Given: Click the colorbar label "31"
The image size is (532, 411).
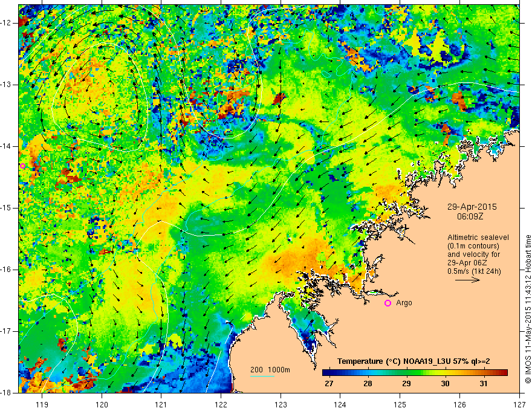Looking at the screenshot, I should [x=484, y=384].
